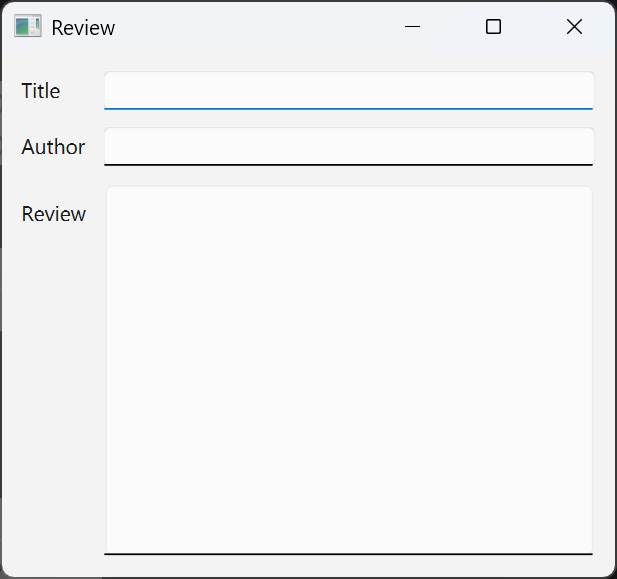This screenshot has height=579, width=617.
Task: Click into the Author text field
Action: 348,146
